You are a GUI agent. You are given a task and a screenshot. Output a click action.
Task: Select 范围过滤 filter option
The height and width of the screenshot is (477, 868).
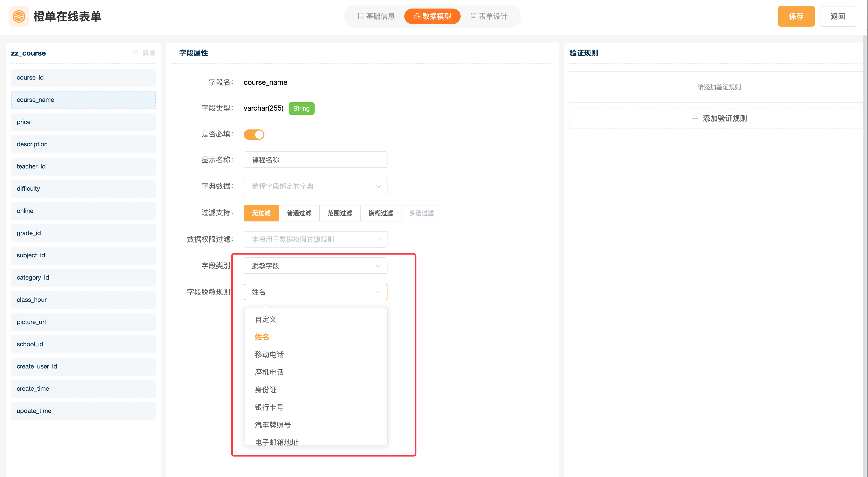(x=340, y=213)
